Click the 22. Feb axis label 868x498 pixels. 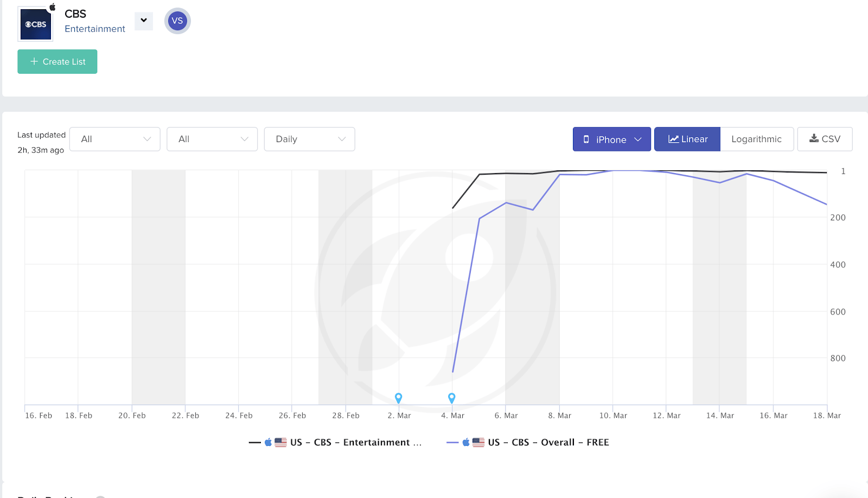pos(186,416)
